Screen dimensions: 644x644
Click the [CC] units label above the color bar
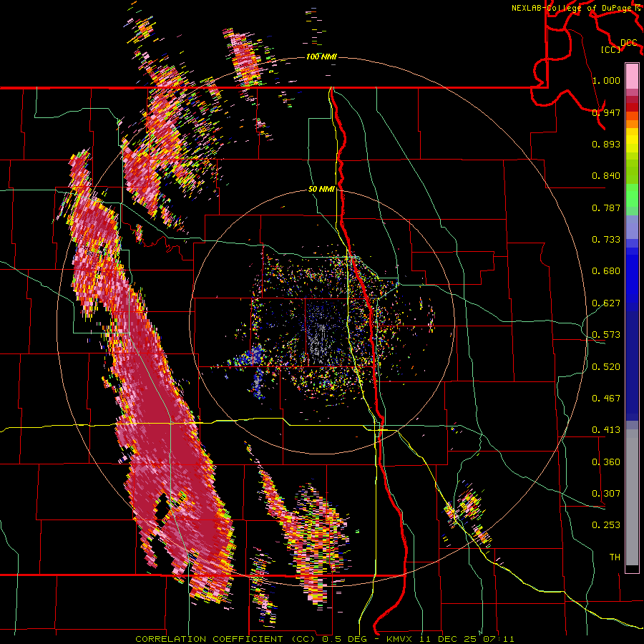tap(611, 49)
